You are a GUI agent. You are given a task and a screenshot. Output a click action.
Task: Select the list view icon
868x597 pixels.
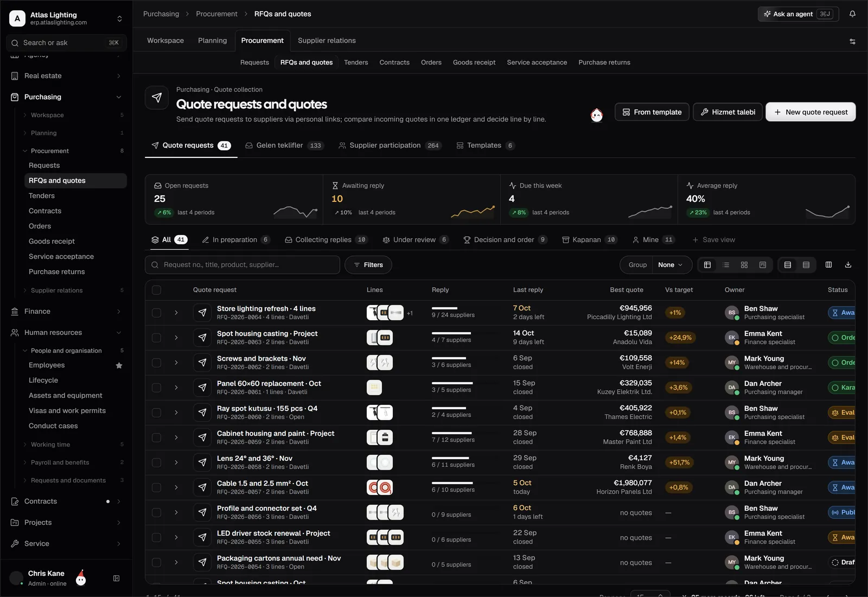coord(726,265)
